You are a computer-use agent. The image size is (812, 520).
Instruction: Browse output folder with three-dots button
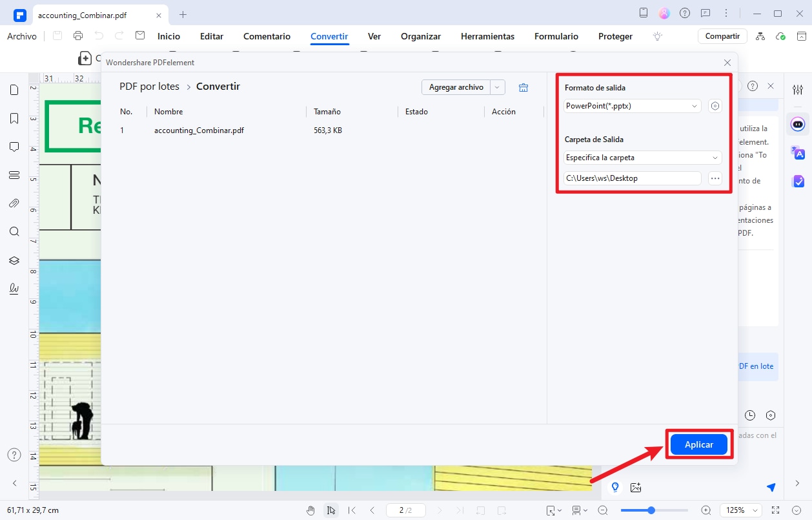pos(715,178)
